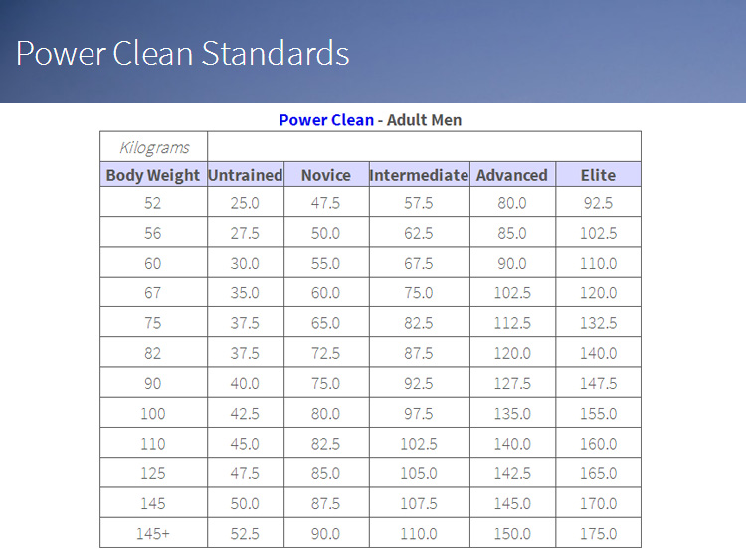Click Elite value 165.0
The height and width of the screenshot is (560, 746).
(x=598, y=473)
